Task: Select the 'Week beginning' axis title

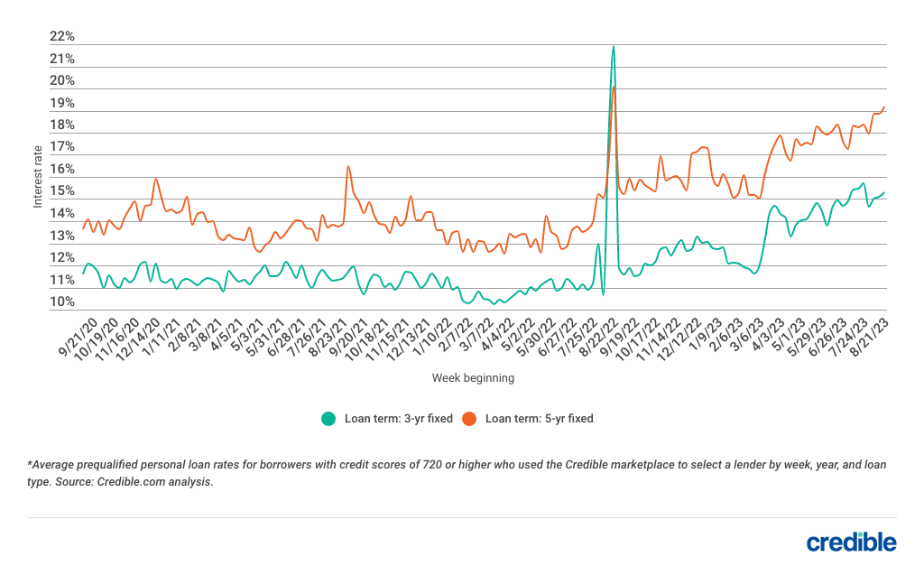Action: [x=473, y=378]
